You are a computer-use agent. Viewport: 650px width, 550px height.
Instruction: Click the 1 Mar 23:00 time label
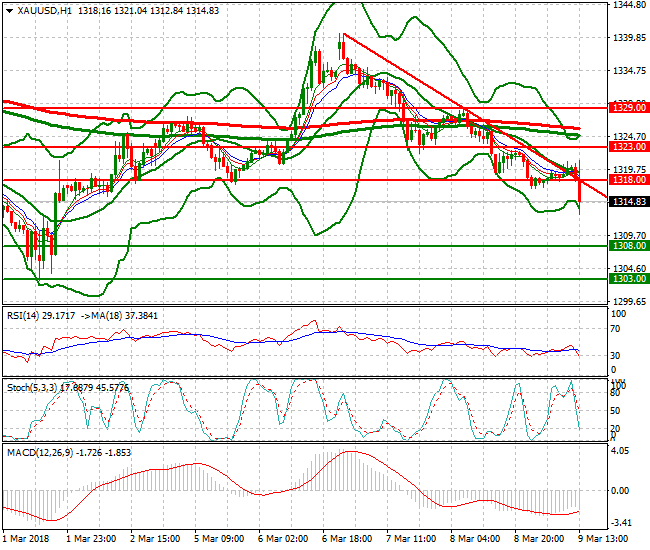(91, 539)
